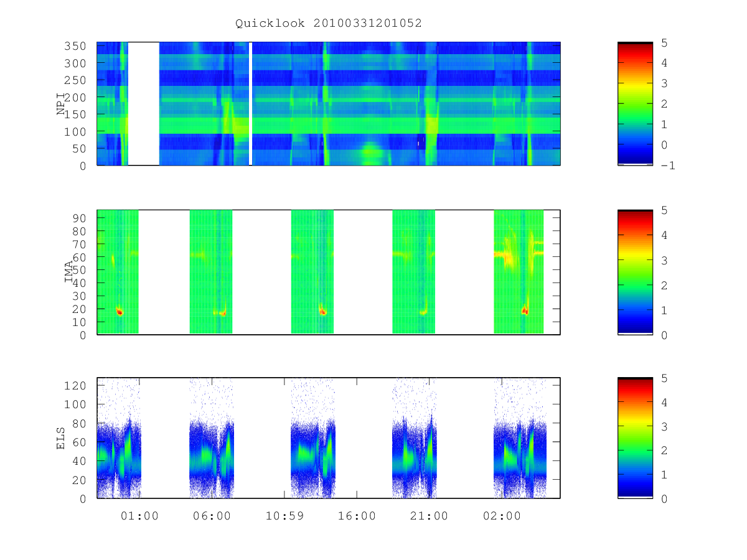Click the -1 label on the NPI colorbar
747x560 pixels.
667,166
